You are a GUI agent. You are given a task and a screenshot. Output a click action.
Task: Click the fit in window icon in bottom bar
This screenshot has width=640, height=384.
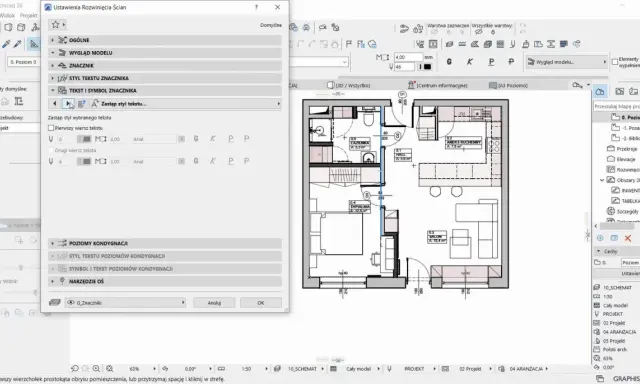(x=109, y=368)
